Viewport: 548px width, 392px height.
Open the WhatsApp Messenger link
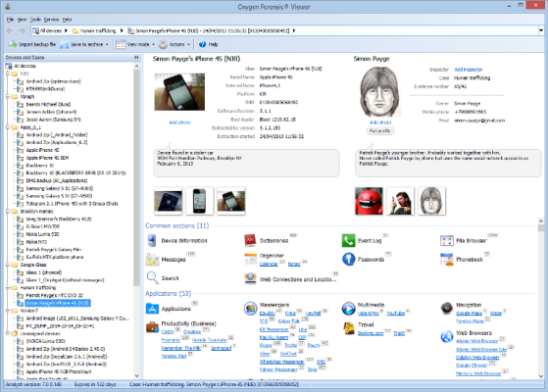281,362
